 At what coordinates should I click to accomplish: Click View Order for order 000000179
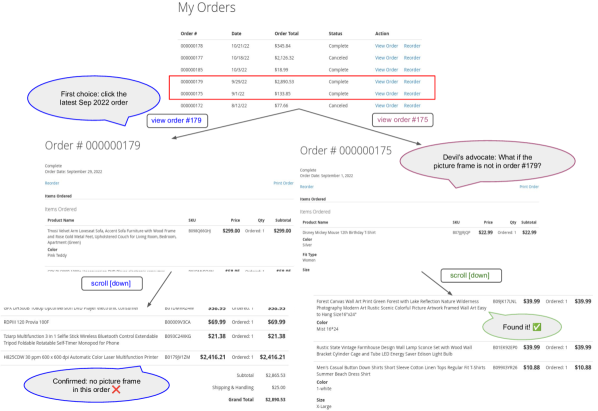(386, 82)
